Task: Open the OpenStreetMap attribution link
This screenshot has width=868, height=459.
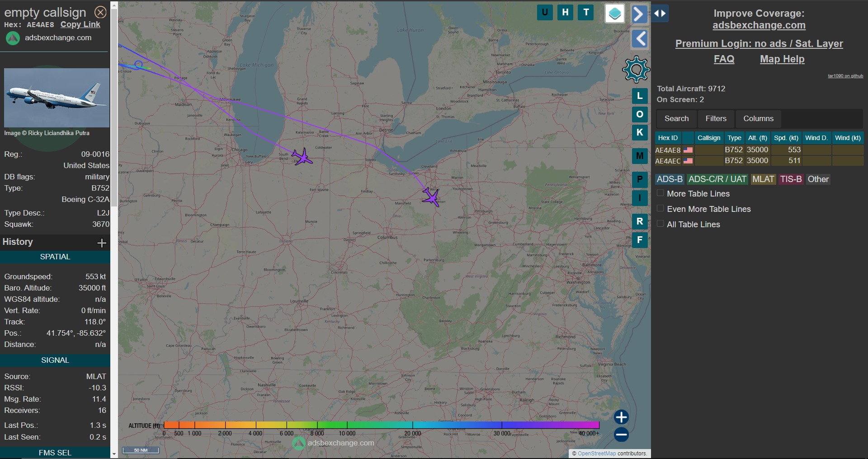Action: tap(597, 454)
